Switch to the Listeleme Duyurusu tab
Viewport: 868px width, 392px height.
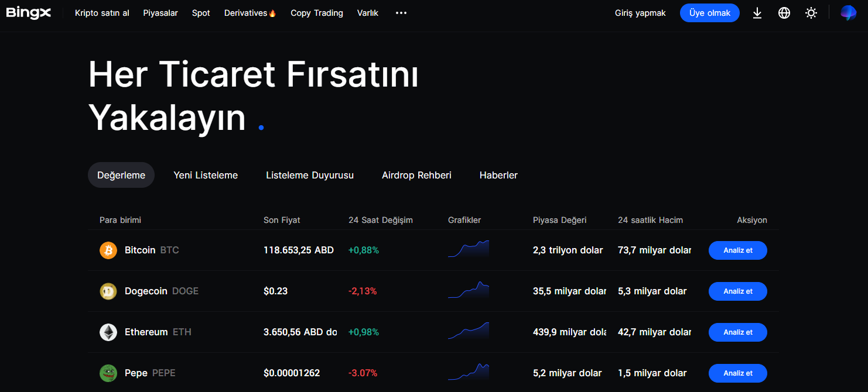[x=310, y=175]
